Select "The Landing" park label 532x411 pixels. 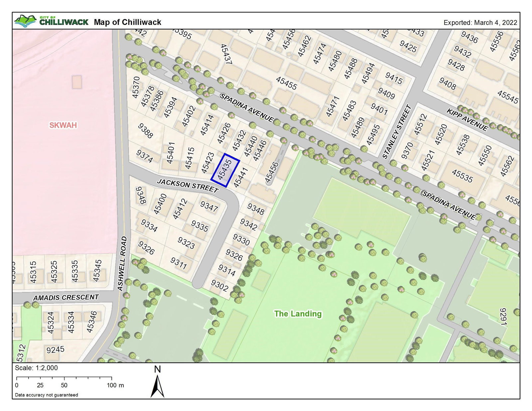(298, 314)
